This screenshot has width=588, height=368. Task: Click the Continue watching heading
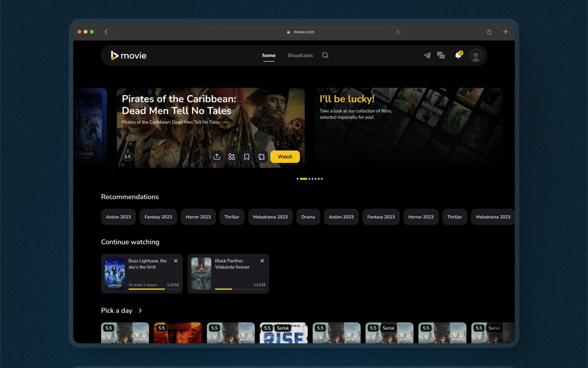pos(130,242)
